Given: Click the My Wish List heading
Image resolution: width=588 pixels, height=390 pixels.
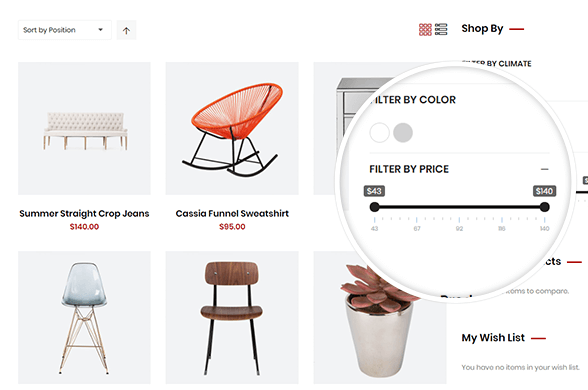Looking at the screenshot, I should 493,338.
